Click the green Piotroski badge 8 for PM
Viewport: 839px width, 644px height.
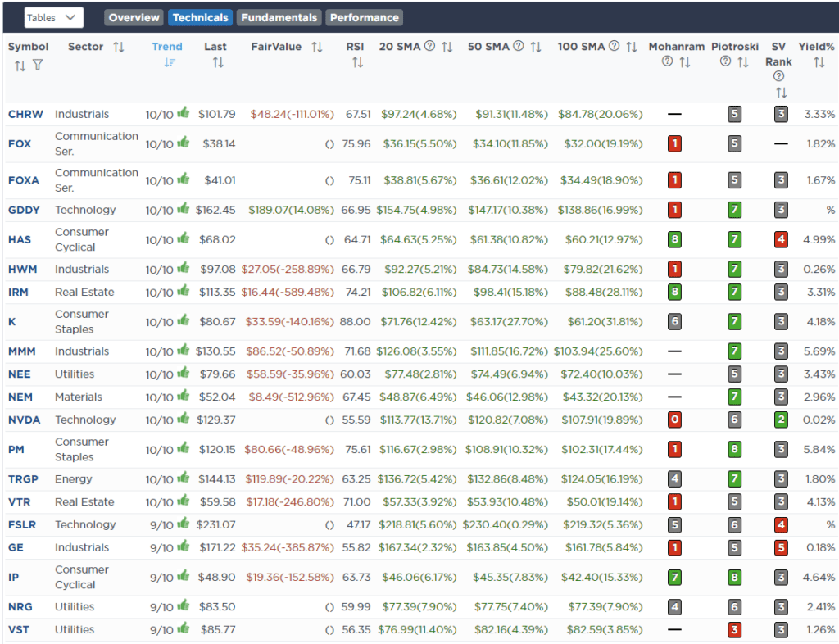(735, 449)
